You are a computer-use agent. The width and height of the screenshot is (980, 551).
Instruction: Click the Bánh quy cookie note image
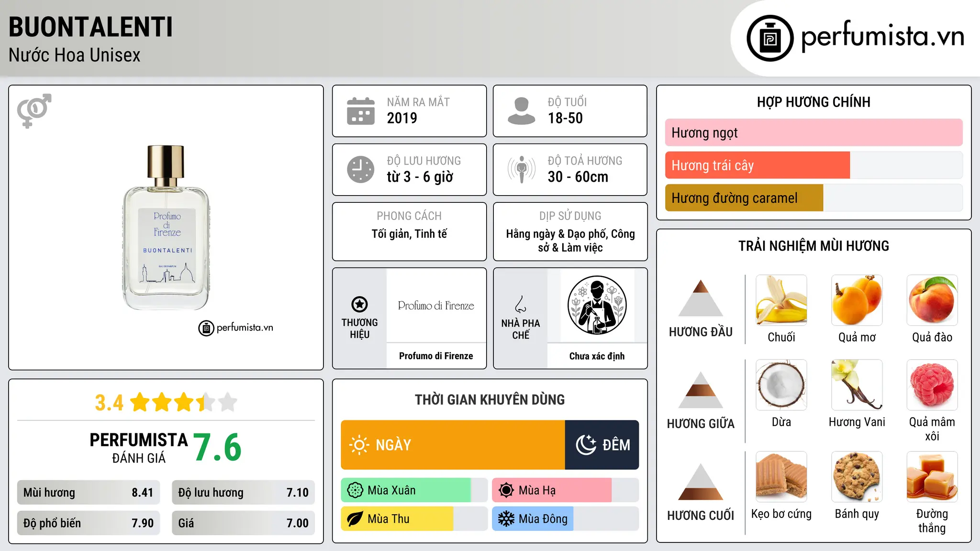pos(857,477)
